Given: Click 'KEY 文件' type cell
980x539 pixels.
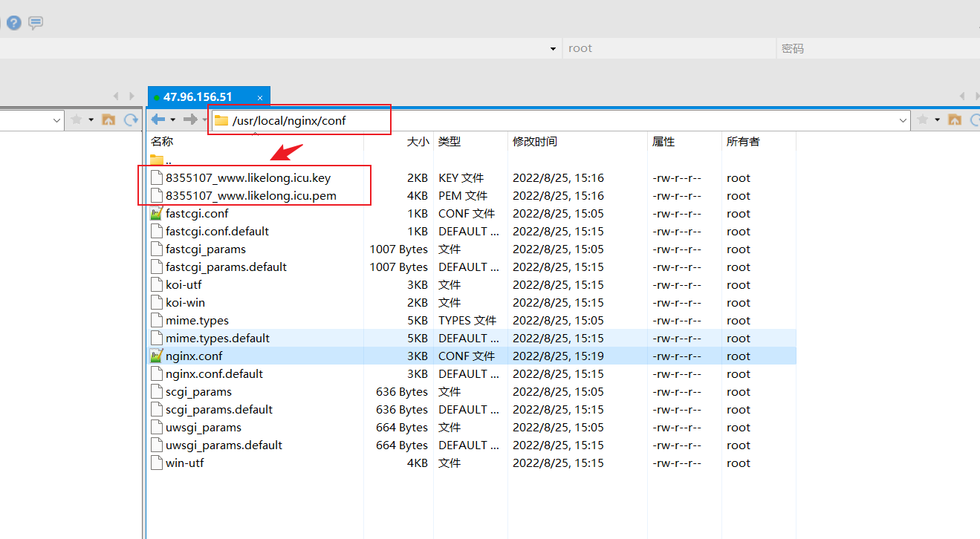Looking at the screenshot, I should 461,177.
